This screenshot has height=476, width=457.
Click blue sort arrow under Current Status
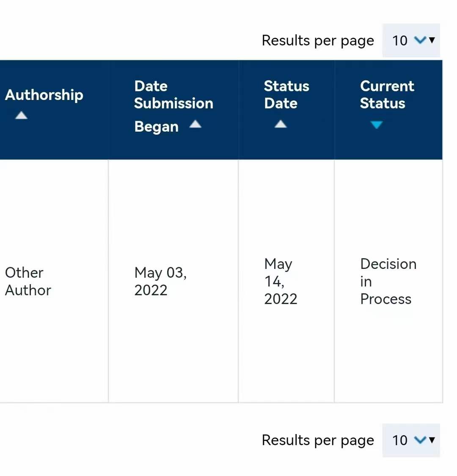(x=376, y=125)
